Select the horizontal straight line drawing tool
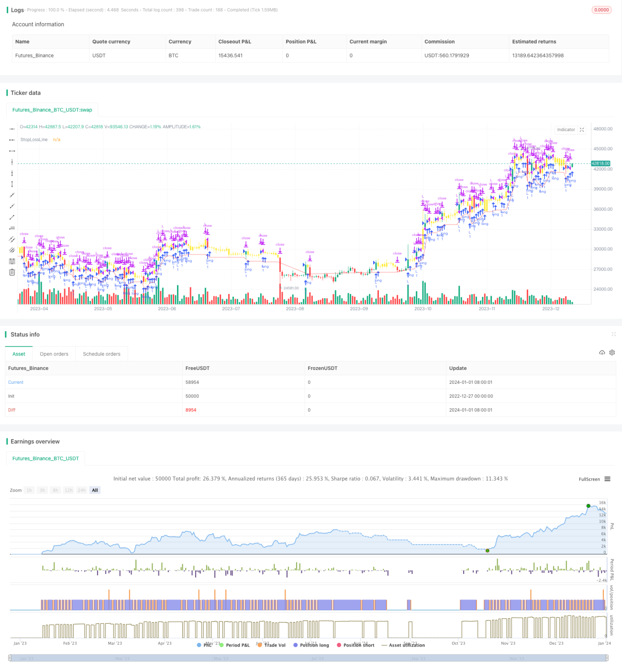This screenshot has width=622, height=672. [x=12, y=129]
